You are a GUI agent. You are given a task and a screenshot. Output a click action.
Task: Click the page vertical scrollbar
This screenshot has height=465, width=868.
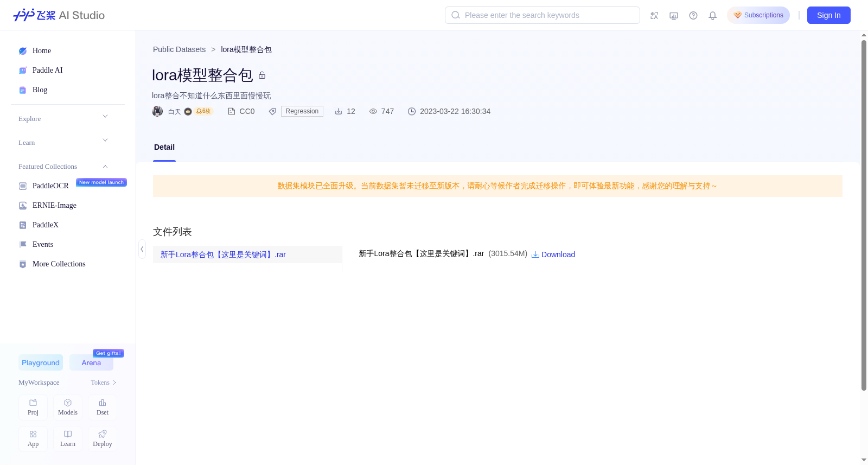coord(864,214)
